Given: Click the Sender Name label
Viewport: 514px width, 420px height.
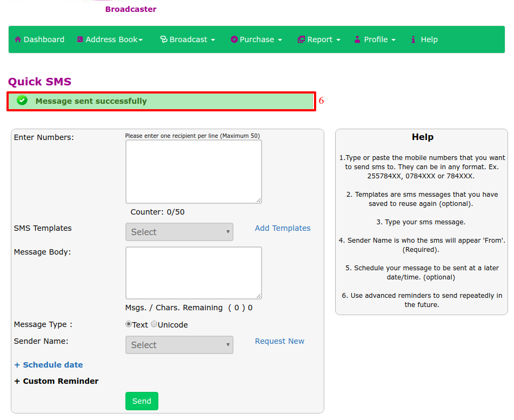Looking at the screenshot, I should (x=41, y=341).
